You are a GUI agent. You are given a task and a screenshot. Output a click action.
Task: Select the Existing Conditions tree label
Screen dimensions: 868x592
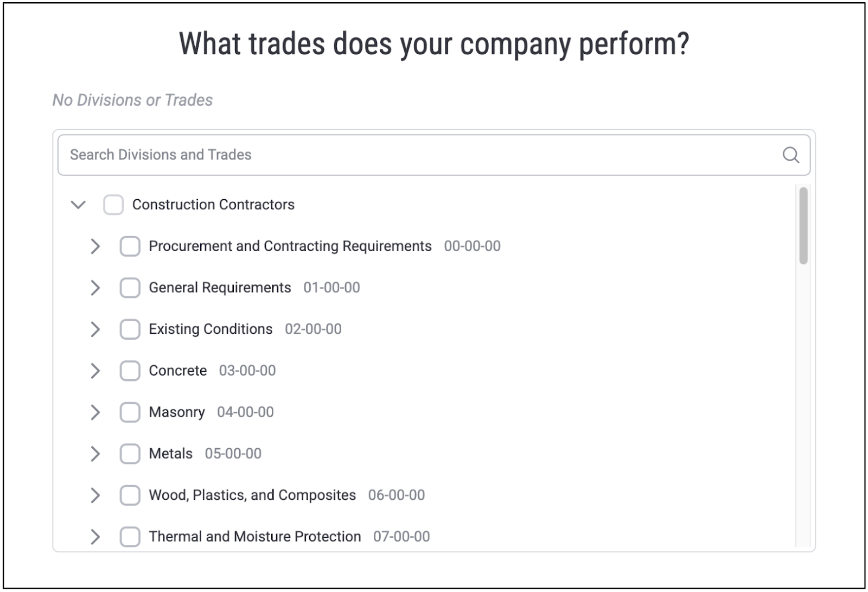[210, 329]
